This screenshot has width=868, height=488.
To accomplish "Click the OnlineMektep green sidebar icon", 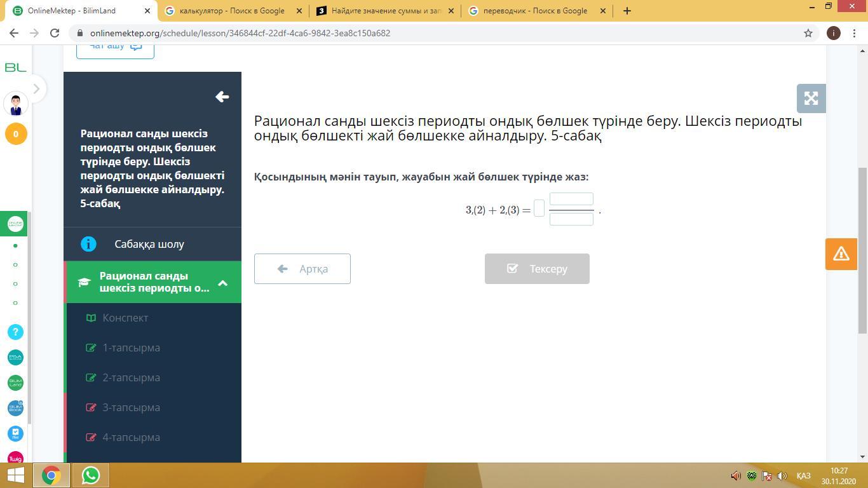I will coord(15,224).
